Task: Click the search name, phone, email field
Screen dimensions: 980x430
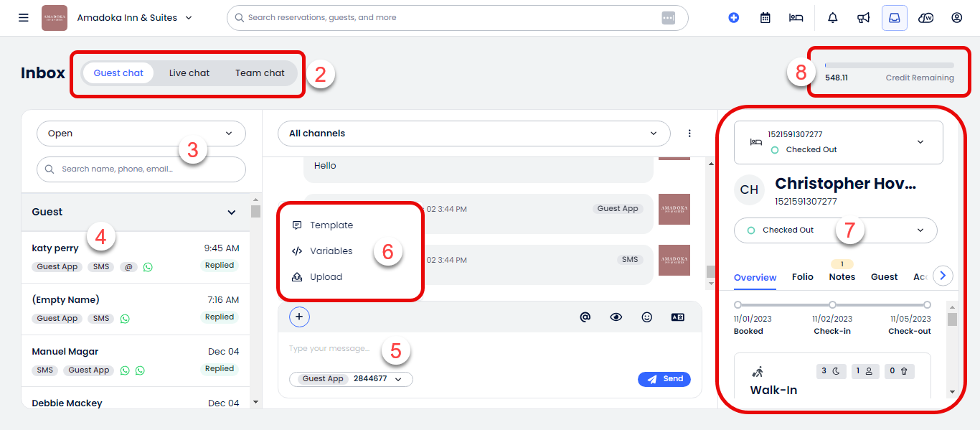Action: [x=141, y=169]
